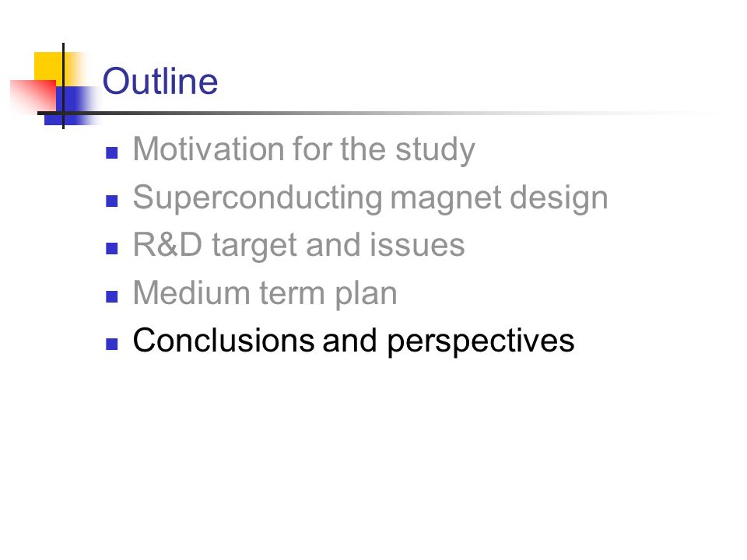Click the bullet square beside Medium term plan

111,296
